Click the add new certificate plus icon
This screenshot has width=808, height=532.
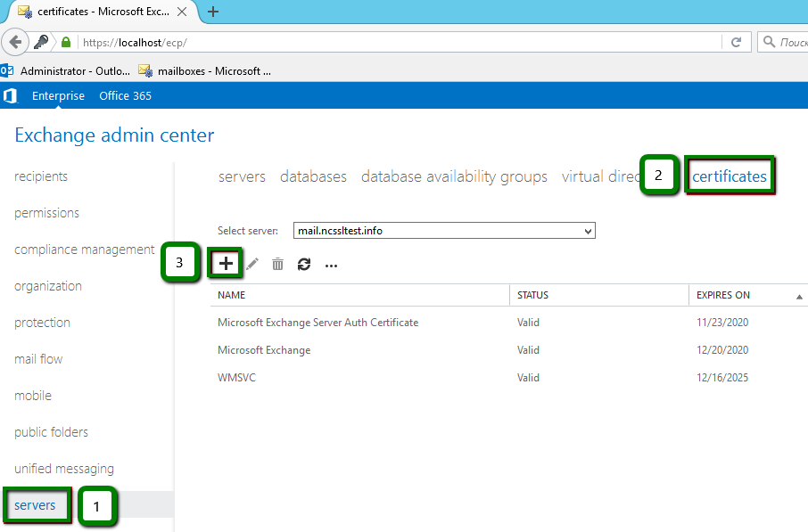[226, 264]
